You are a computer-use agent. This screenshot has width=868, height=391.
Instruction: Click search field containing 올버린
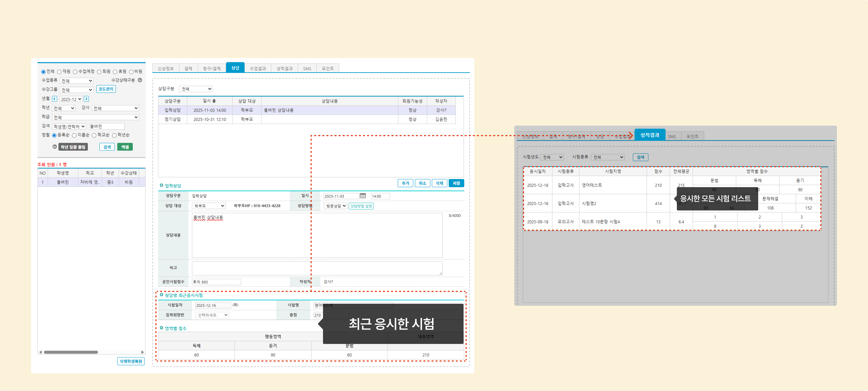pyautogui.click(x=107, y=126)
